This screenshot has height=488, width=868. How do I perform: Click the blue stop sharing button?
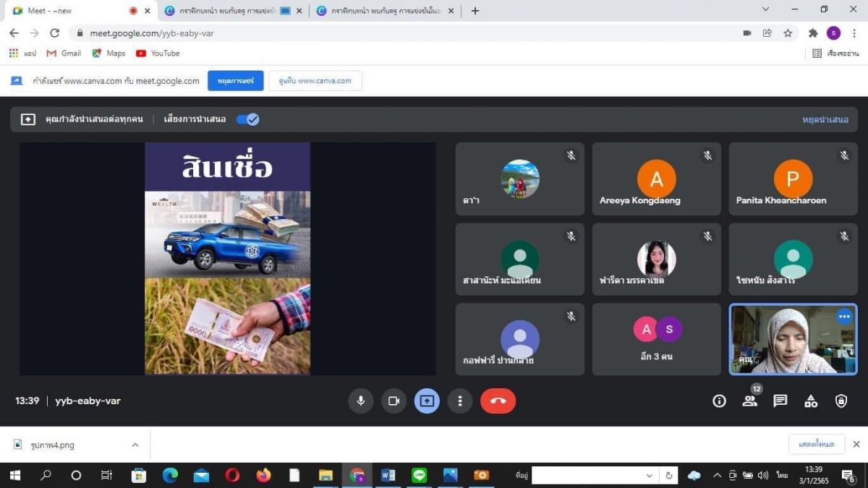pyautogui.click(x=235, y=81)
